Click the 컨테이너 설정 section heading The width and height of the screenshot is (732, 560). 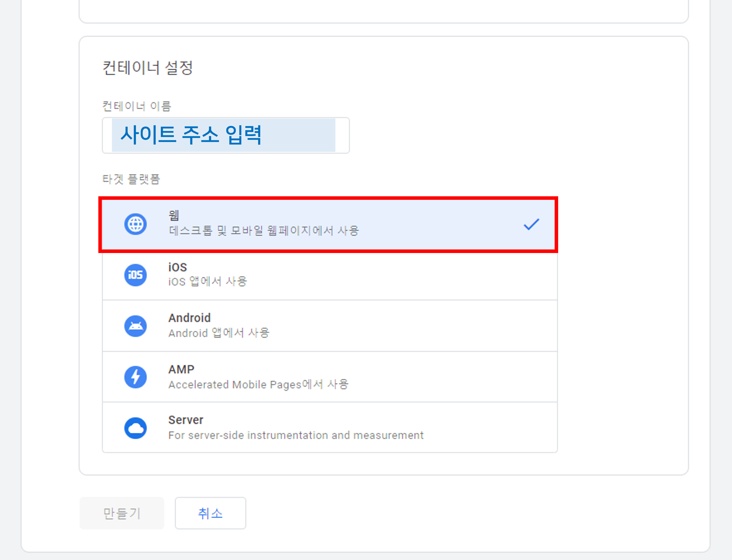[147, 68]
